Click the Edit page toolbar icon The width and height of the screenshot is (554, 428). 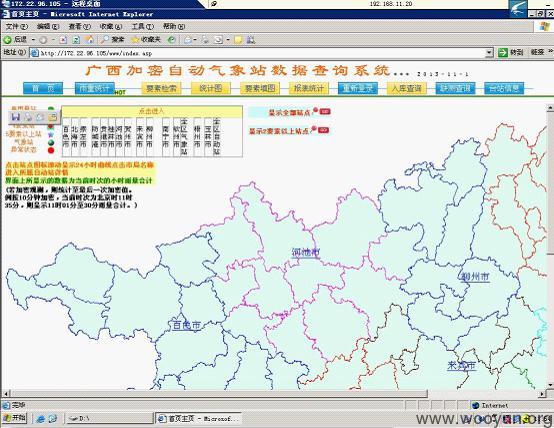[218, 40]
